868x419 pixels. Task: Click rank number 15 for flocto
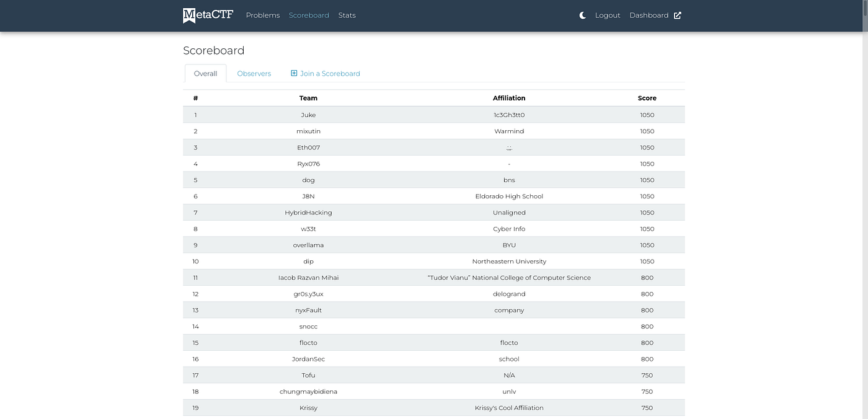pos(195,343)
